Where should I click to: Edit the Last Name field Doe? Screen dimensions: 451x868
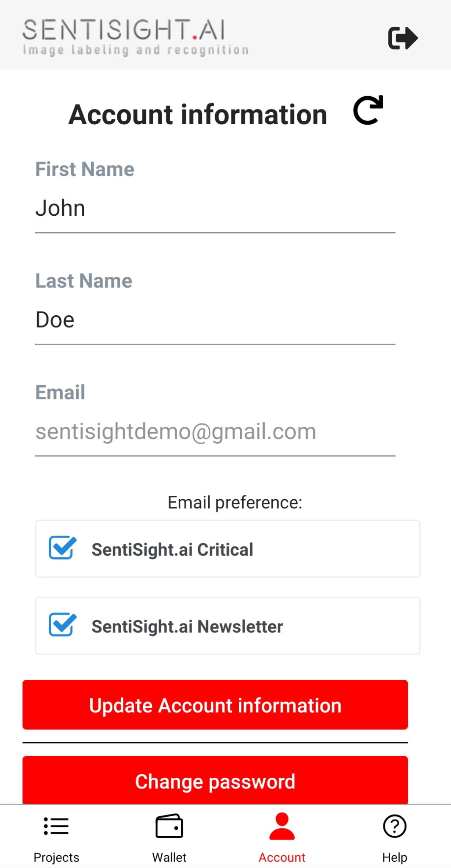click(215, 320)
